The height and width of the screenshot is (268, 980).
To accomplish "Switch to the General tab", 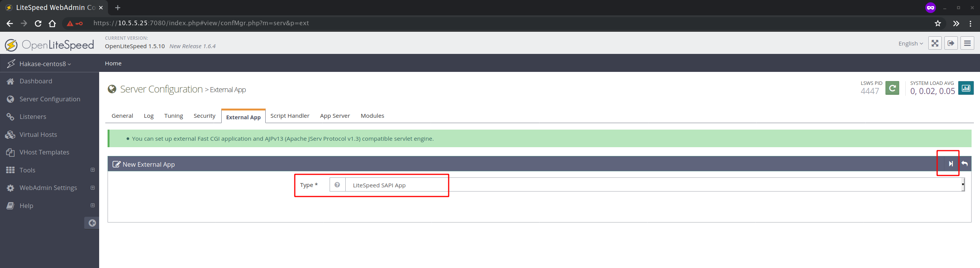I will click(x=122, y=116).
